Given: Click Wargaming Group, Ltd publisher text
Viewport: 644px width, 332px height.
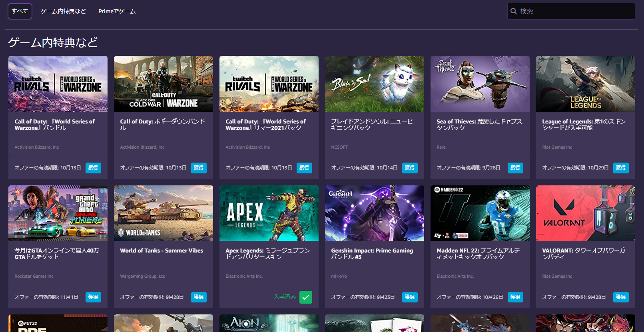Looking at the screenshot, I should click(143, 276).
